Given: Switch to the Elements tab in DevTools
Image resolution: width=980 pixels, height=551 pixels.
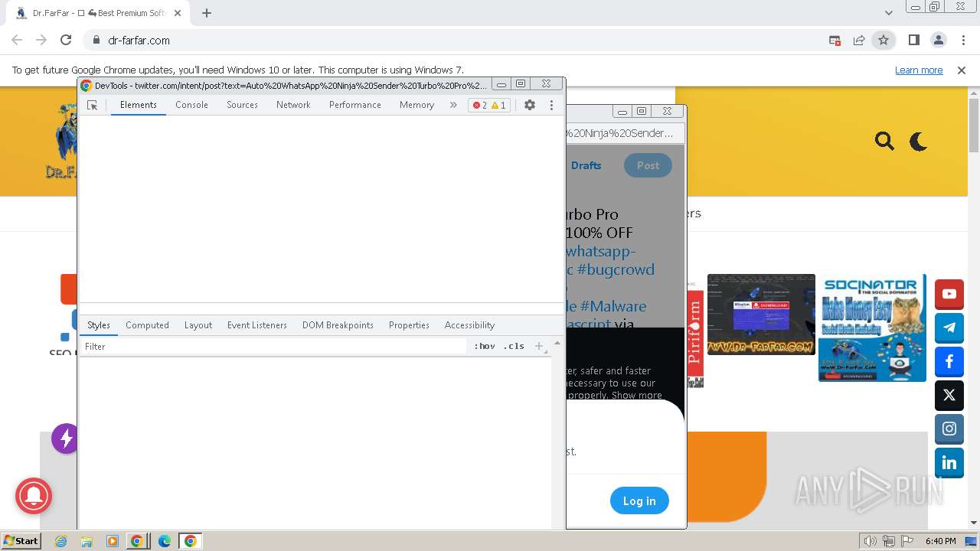Looking at the screenshot, I should click(139, 105).
